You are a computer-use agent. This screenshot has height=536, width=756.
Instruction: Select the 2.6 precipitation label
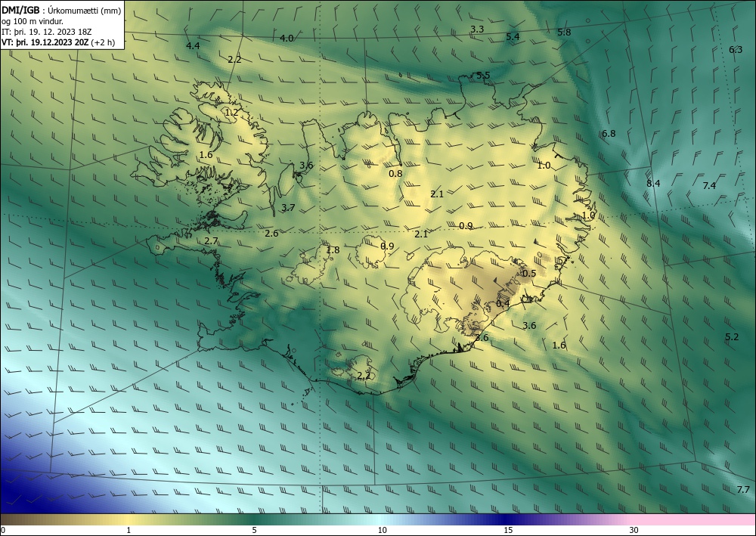click(271, 234)
